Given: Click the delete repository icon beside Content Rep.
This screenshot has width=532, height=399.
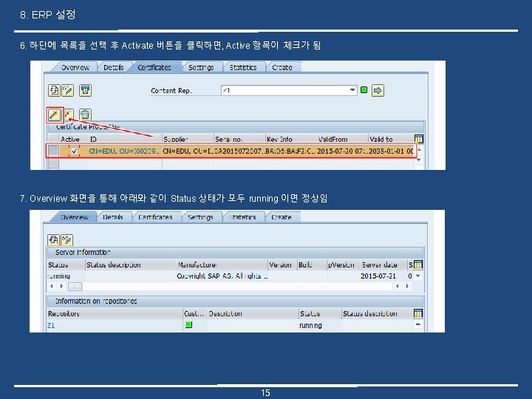Looking at the screenshot, I should pyautogui.click(x=85, y=91).
